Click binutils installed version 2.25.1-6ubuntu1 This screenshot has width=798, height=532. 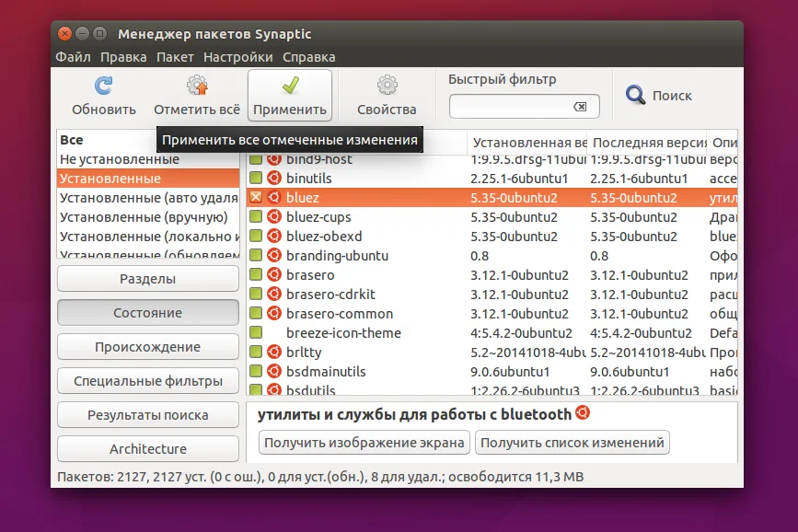519,179
